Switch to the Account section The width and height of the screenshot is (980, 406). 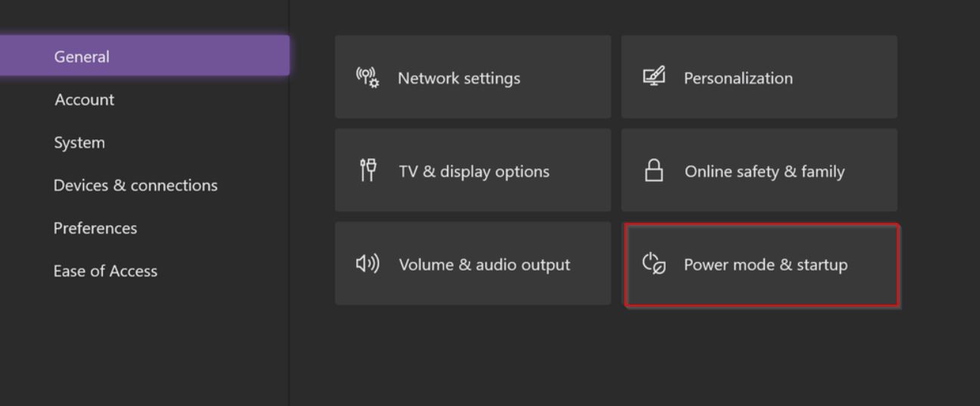(84, 100)
